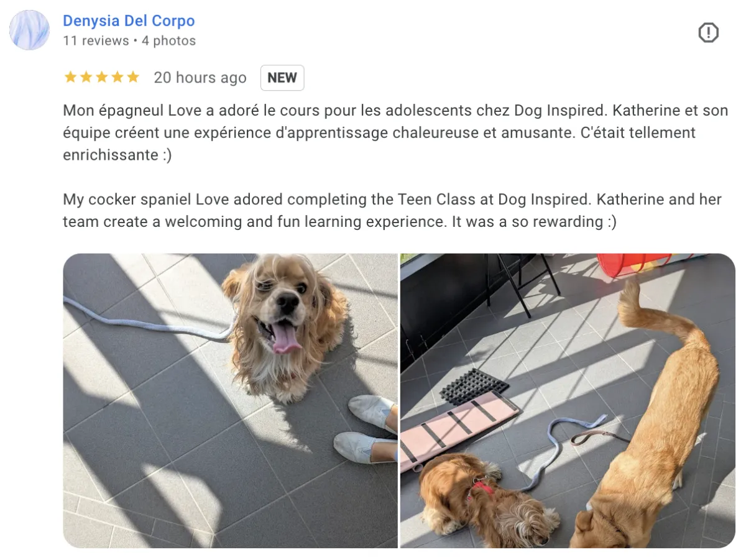
Task: Open the cocker spaniel tongue-out photo
Action: (x=230, y=400)
